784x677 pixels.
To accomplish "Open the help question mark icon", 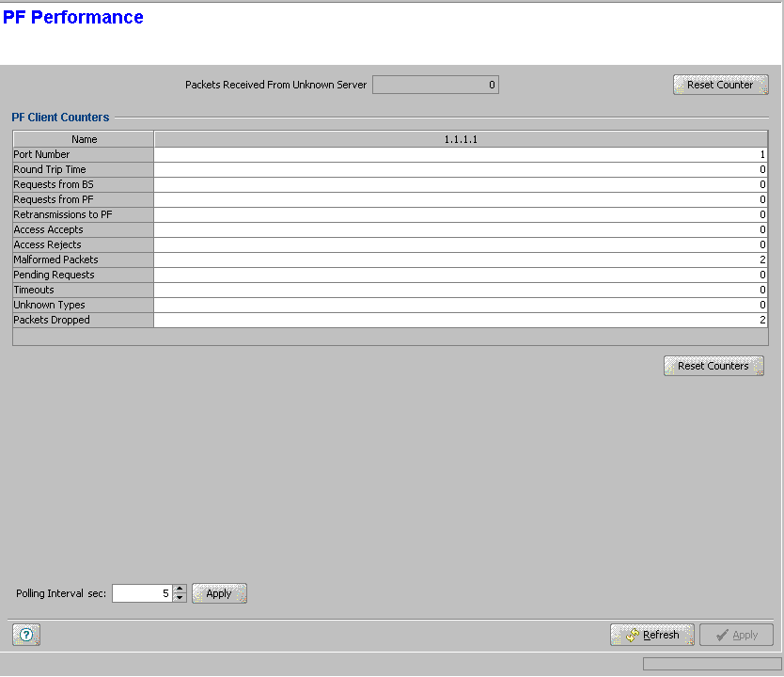I will point(26,635).
